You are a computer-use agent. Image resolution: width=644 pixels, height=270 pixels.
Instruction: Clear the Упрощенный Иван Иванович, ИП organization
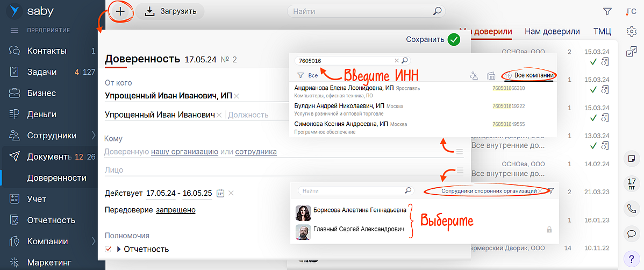point(237,96)
